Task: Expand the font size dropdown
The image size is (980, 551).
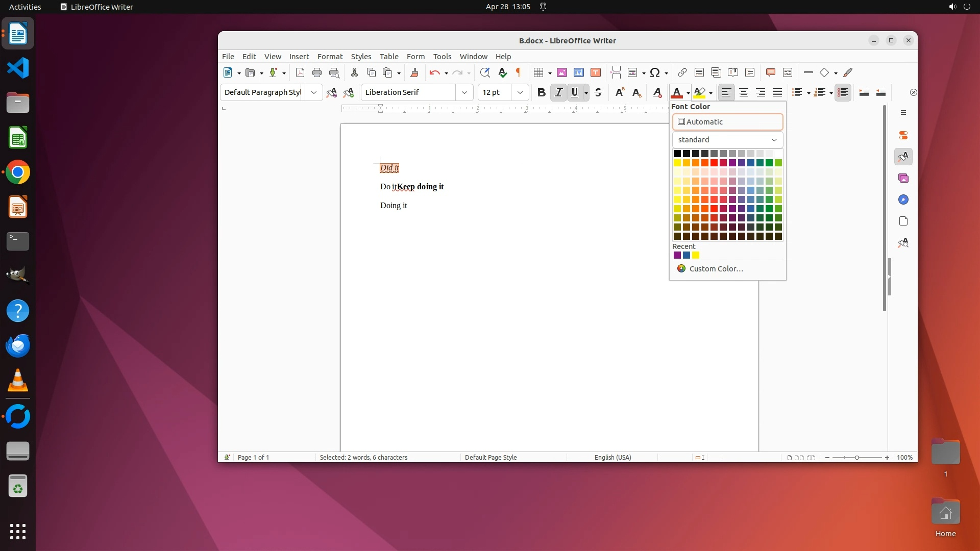Action: click(x=520, y=92)
